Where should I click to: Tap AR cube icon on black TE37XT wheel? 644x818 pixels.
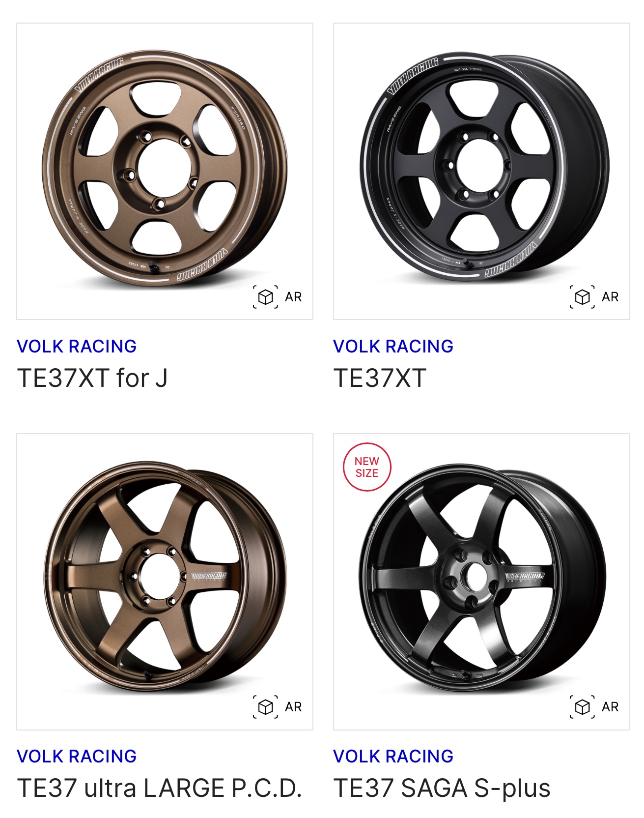(582, 297)
